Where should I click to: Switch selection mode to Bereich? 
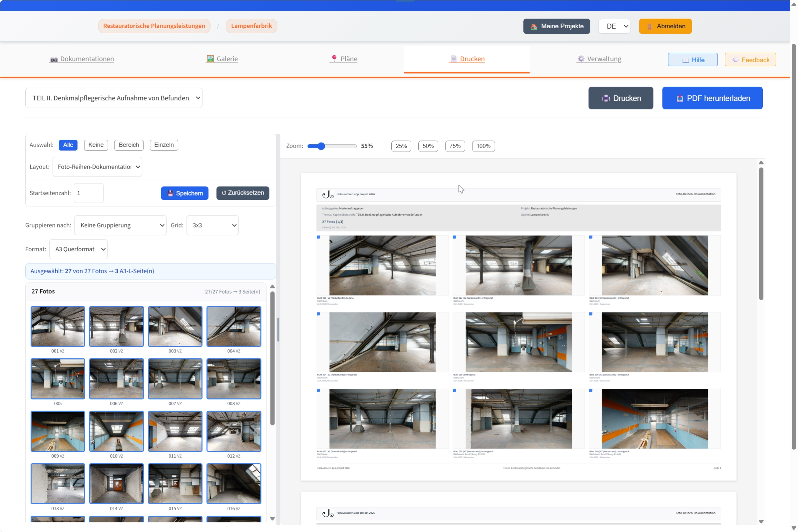click(129, 145)
